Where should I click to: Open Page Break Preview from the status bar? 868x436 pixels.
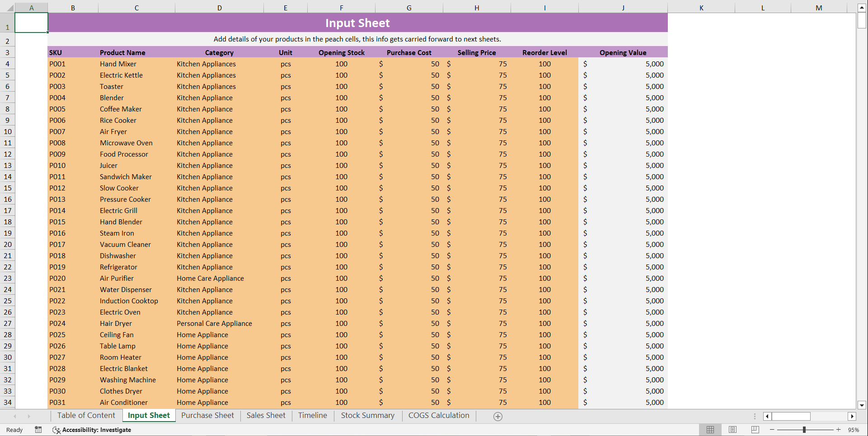(754, 430)
